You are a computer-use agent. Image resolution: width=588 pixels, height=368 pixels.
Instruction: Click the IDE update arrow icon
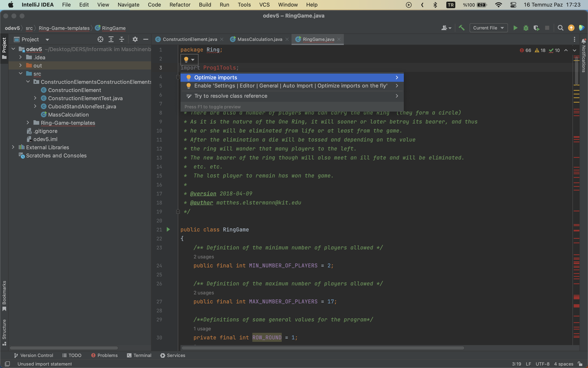pos(571,28)
